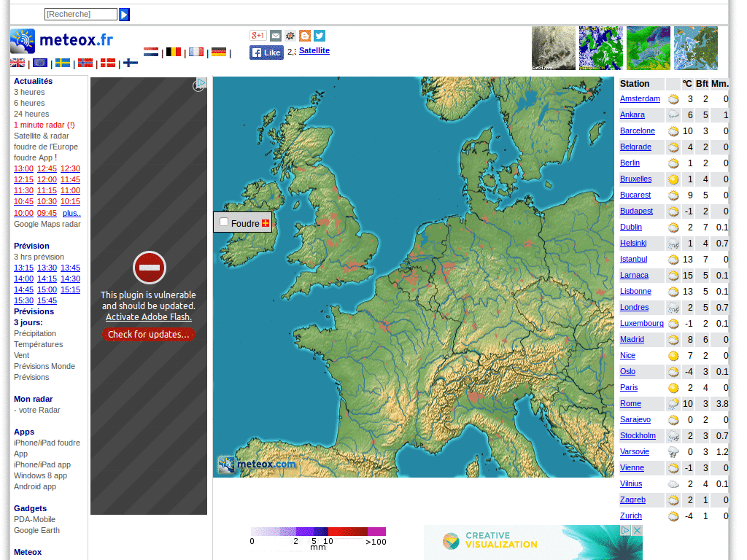Open the Google Earth gadget item
The width and height of the screenshot is (747, 560).
pos(36,531)
